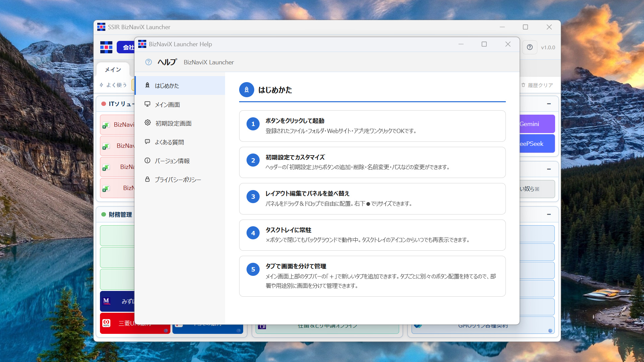Click step 5 heading タブで画面を分けて管理
The image size is (644, 362).
point(296,266)
